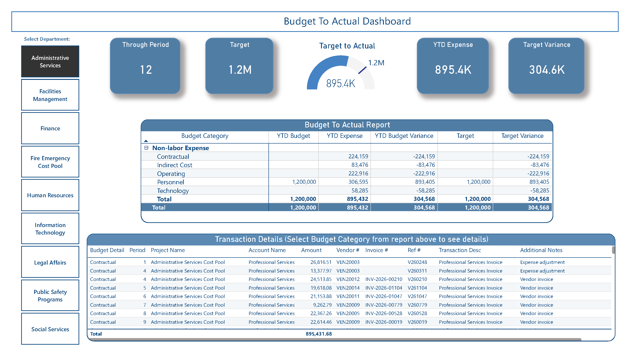Select Administrative Services department
This screenshot has width=630, height=364.
coord(50,61)
